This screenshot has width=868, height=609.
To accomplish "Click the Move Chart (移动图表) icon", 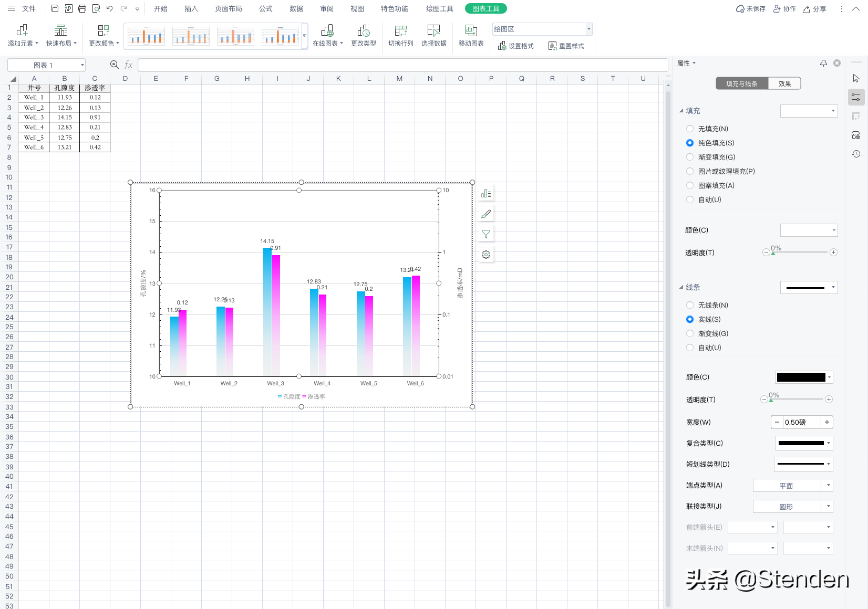I will [x=471, y=30].
